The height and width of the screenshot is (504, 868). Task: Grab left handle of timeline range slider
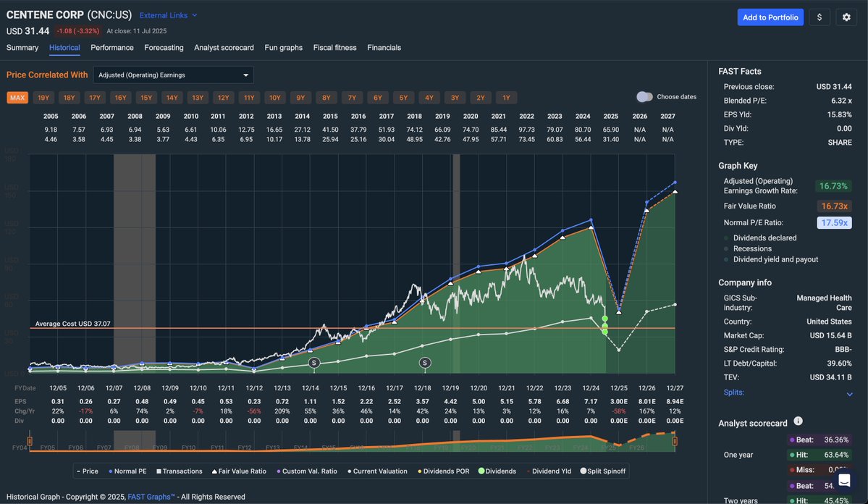tap(30, 441)
